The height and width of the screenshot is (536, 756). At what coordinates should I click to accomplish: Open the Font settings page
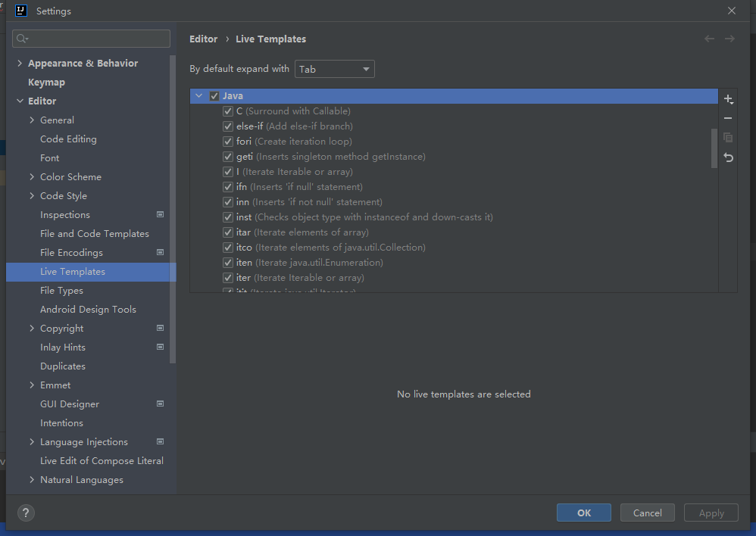50,157
